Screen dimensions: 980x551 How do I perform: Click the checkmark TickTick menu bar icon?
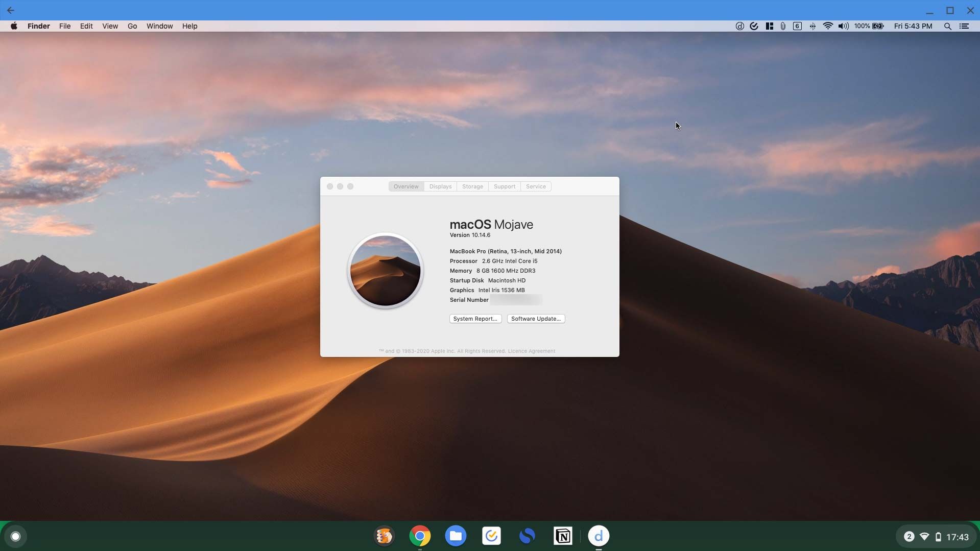[754, 26]
